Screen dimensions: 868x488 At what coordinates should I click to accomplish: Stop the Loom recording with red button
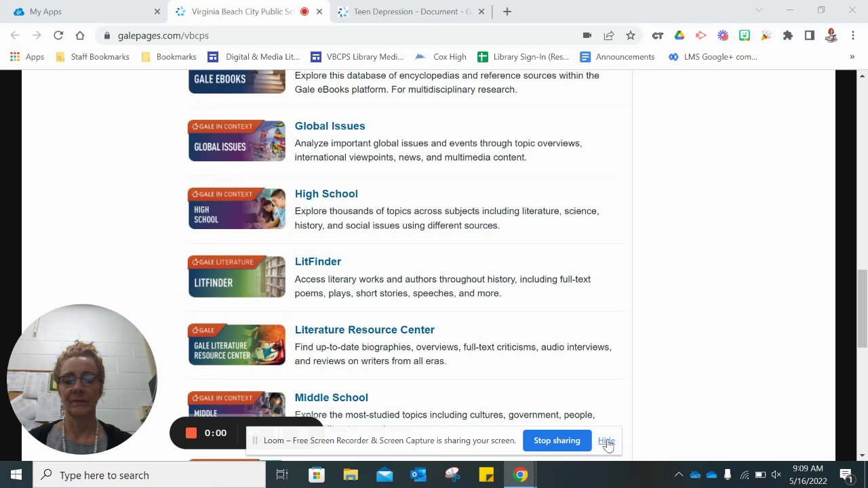[x=191, y=433]
